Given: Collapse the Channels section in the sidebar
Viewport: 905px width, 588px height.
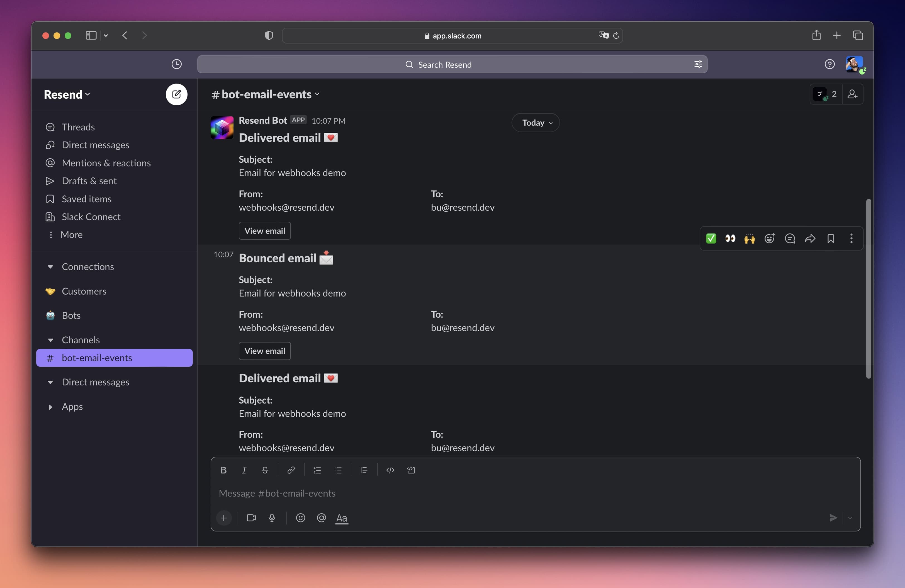Looking at the screenshot, I should tap(51, 340).
